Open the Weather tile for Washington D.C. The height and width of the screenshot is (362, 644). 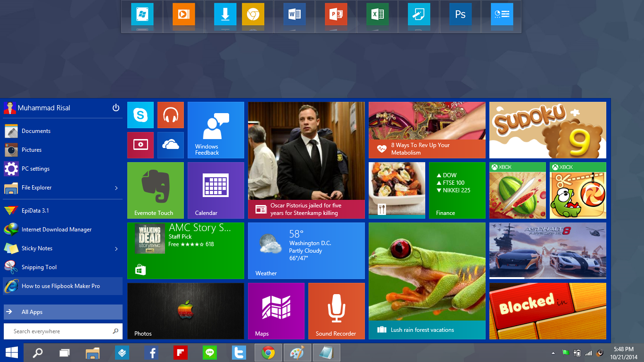(x=306, y=251)
